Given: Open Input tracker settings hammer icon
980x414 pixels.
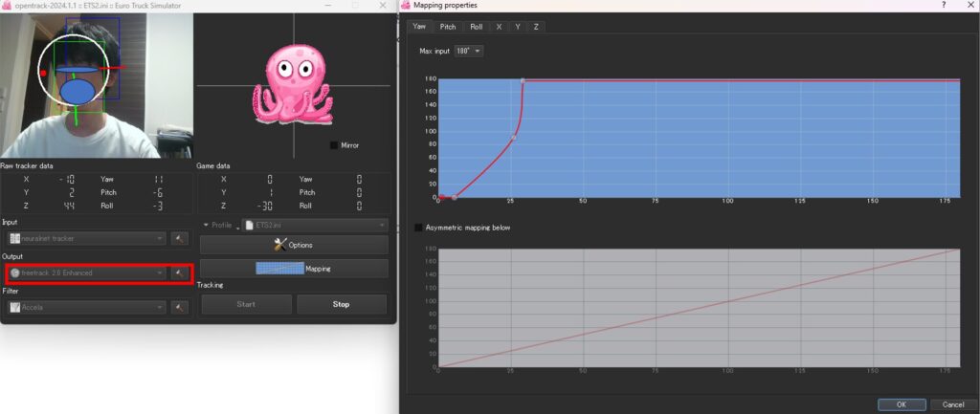Looking at the screenshot, I should (179, 238).
